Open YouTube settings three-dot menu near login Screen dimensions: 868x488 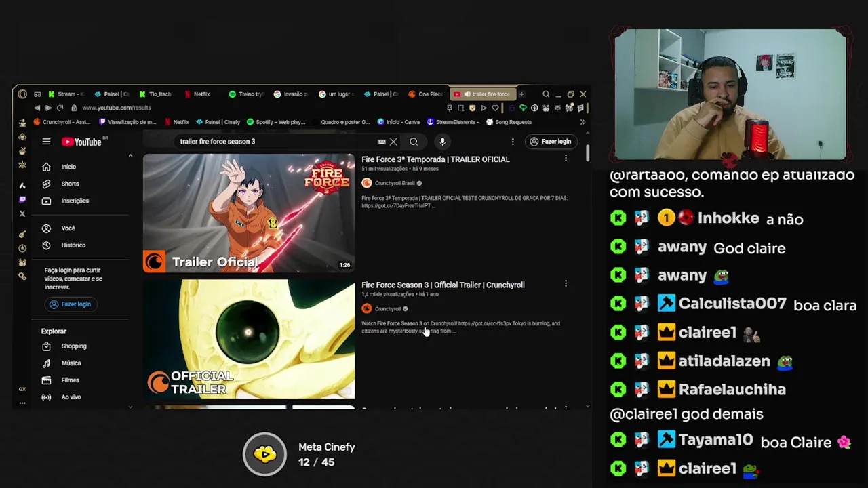(x=513, y=142)
